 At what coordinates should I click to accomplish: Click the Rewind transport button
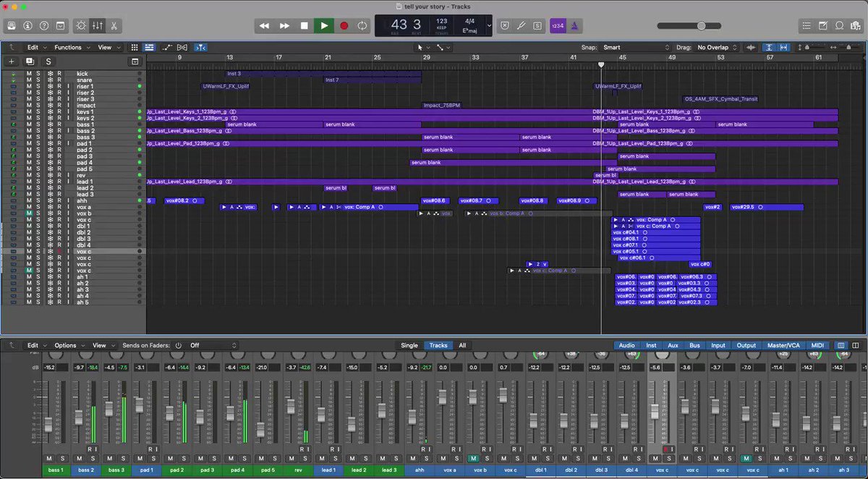[x=265, y=25]
